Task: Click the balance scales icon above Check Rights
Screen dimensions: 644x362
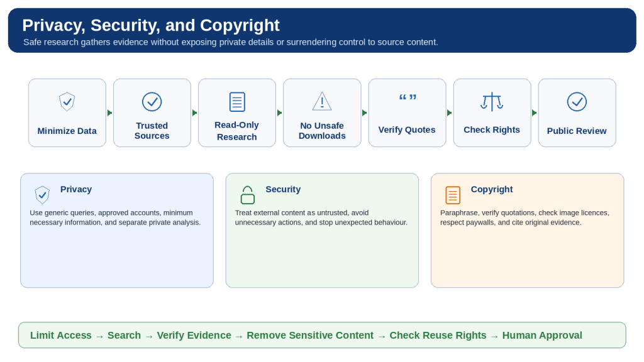Action: (x=492, y=101)
